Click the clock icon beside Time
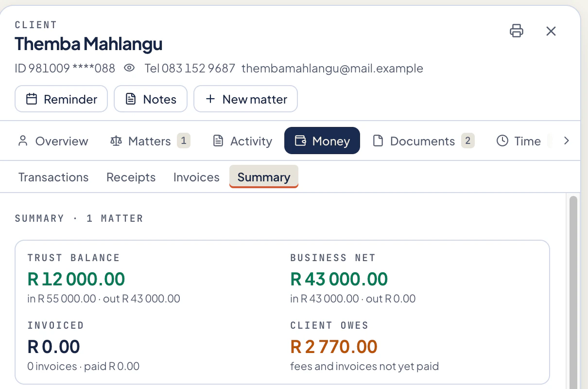This screenshot has height=389, width=588. click(x=502, y=141)
